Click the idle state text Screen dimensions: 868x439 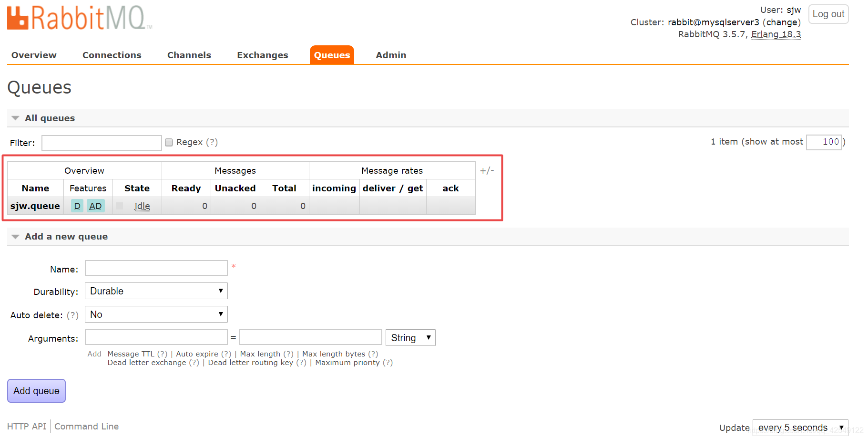[x=142, y=206]
